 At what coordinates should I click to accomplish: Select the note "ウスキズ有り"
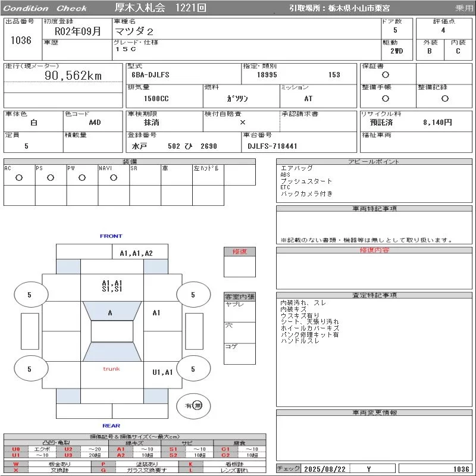pos(300,315)
